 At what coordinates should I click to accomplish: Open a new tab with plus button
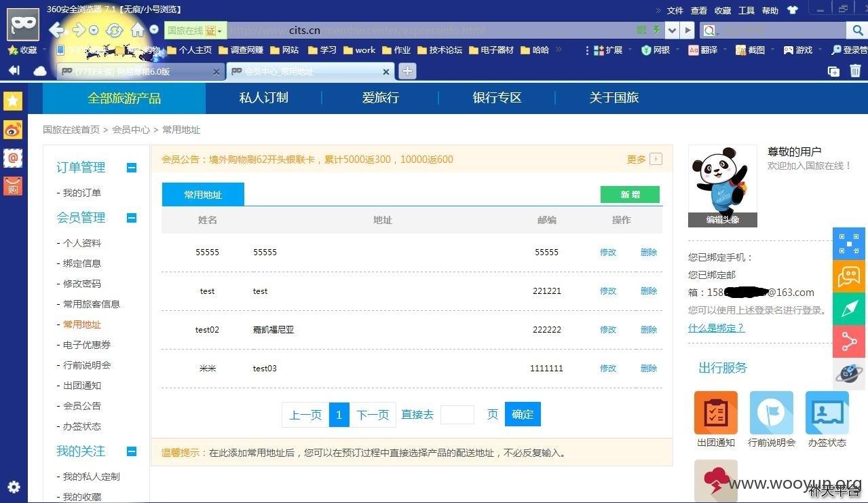(x=407, y=71)
